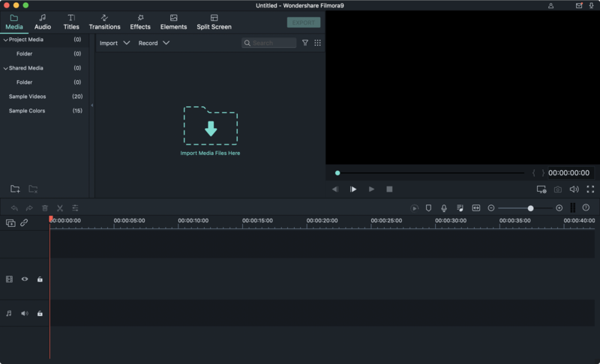Image resolution: width=600 pixels, height=364 pixels.
Task: Click the snapshot camera icon
Action: (557, 189)
